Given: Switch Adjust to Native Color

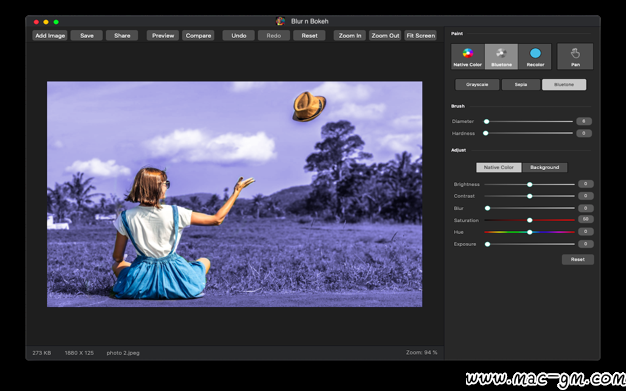Looking at the screenshot, I should (499, 167).
